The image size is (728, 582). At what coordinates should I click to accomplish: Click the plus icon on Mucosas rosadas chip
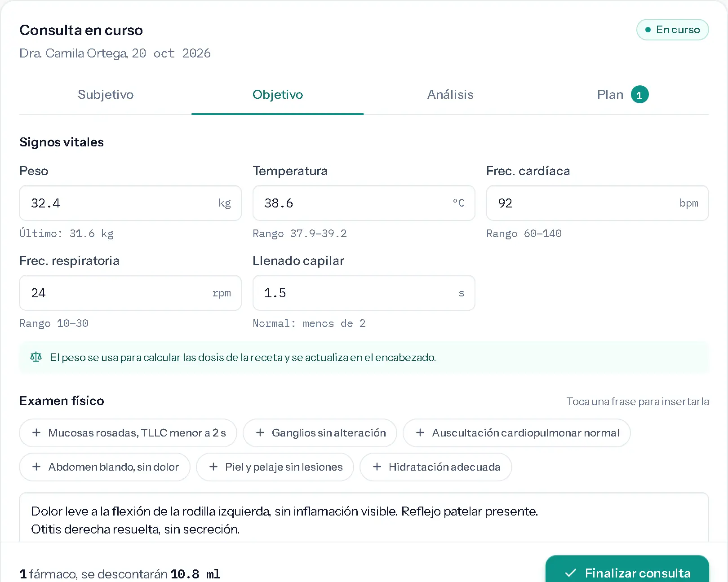click(x=36, y=432)
